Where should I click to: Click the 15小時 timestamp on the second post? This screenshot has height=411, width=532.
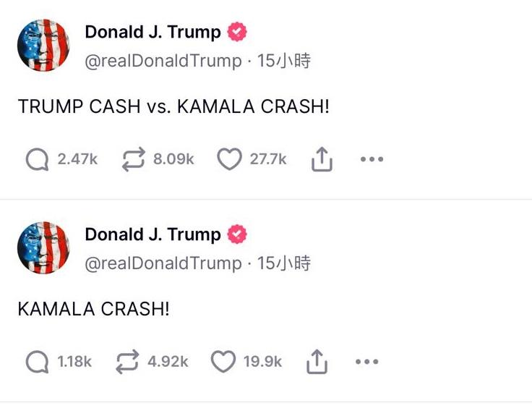pyautogui.click(x=284, y=263)
